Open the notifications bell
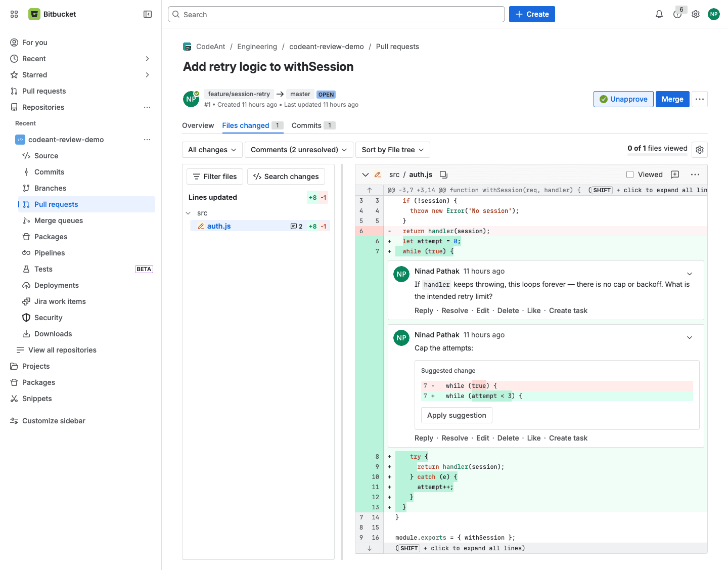The height and width of the screenshot is (570, 728). pyautogui.click(x=659, y=14)
